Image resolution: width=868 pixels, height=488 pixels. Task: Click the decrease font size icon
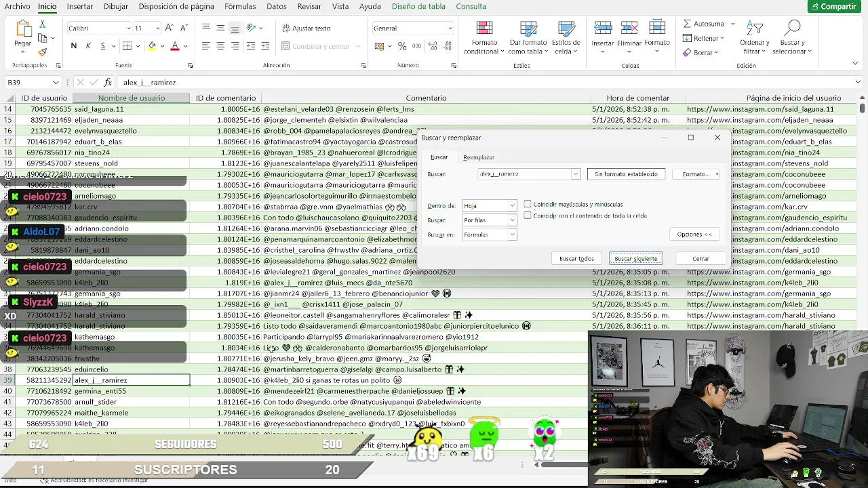183,28
